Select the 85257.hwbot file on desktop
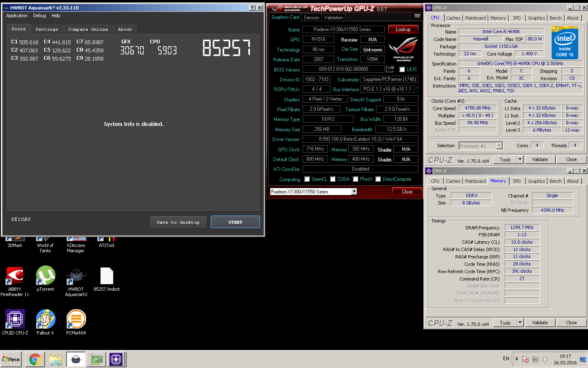 [107, 279]
